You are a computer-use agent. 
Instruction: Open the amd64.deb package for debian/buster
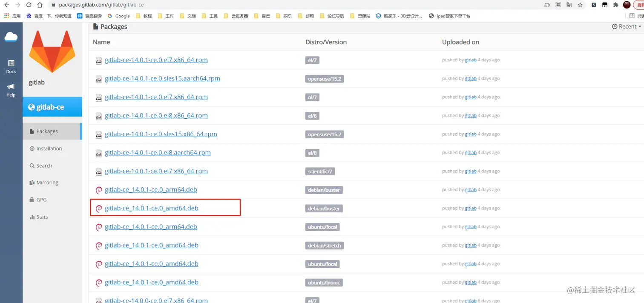point(152,208)
